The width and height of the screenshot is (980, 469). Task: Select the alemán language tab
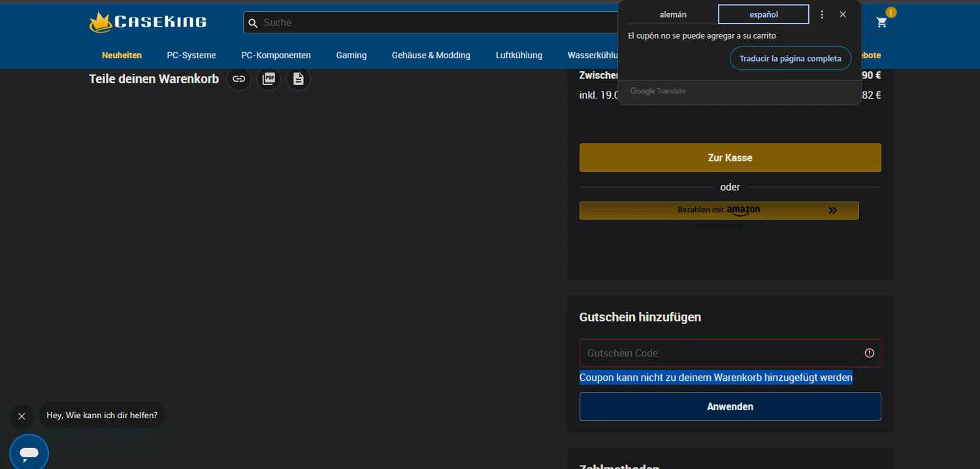click(673, 14)
